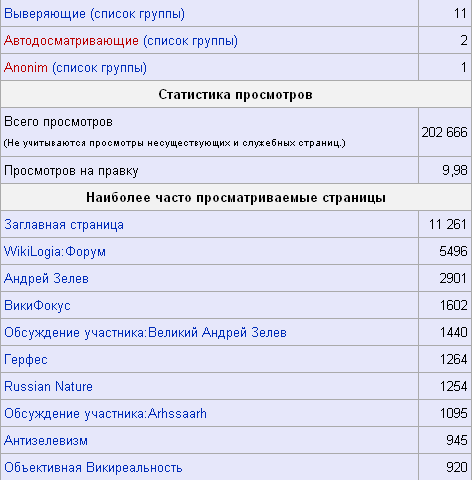Open список группы link next to Выверяющие

pyautogui.click(x=138, y=14)
